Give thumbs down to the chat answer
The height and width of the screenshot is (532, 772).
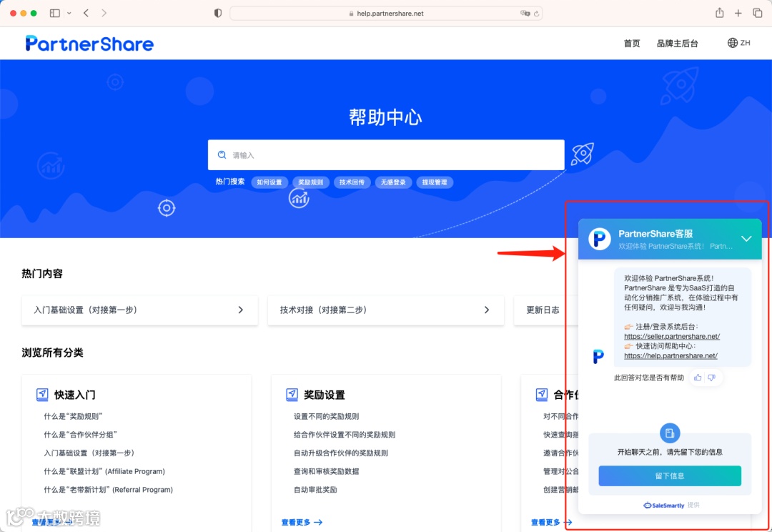point(712,378)
